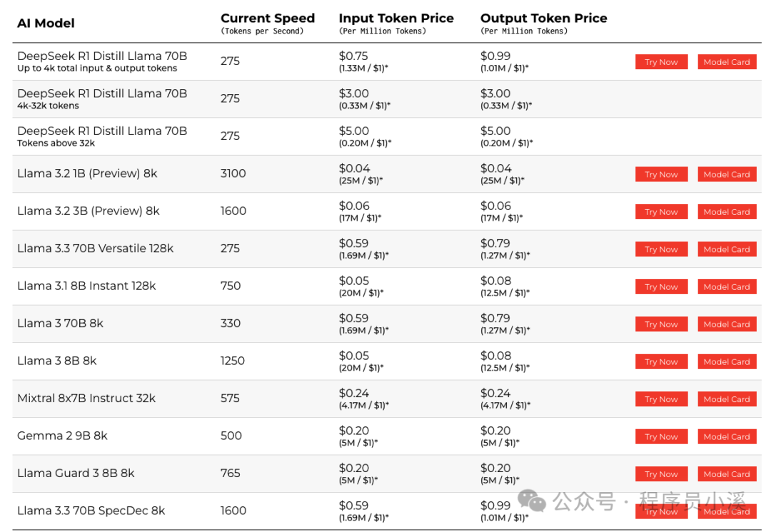Click Try Now for Llama 3.3 70B Versatile

click(x=661, y=249)
